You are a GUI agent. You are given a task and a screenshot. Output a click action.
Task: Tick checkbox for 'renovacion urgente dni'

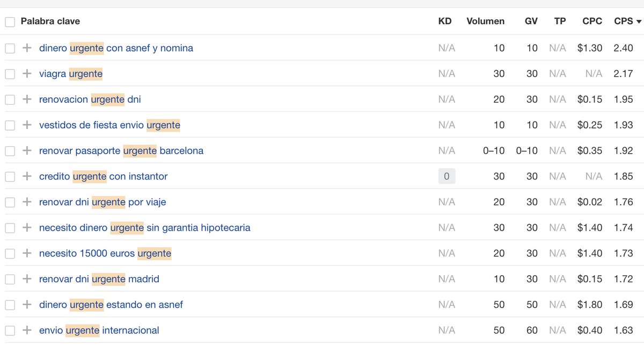coord(10,100)
